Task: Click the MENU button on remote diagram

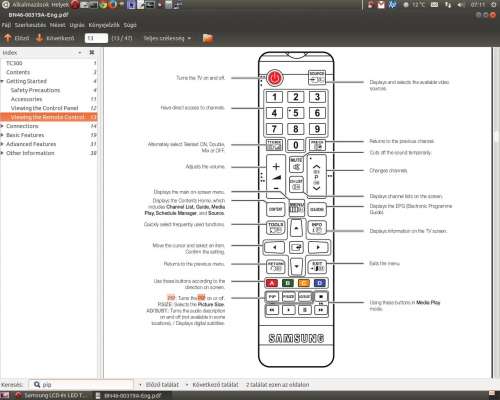Action: tap(296, 208)
